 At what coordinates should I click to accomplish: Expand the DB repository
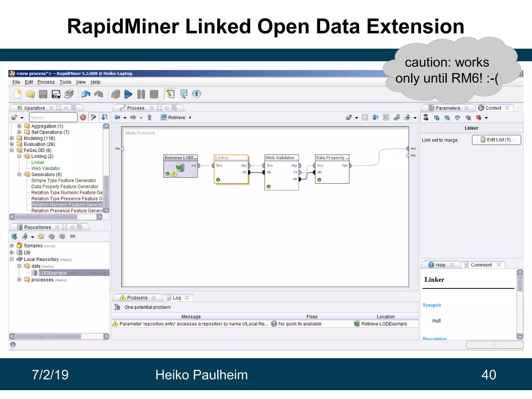tap(12, 252)
